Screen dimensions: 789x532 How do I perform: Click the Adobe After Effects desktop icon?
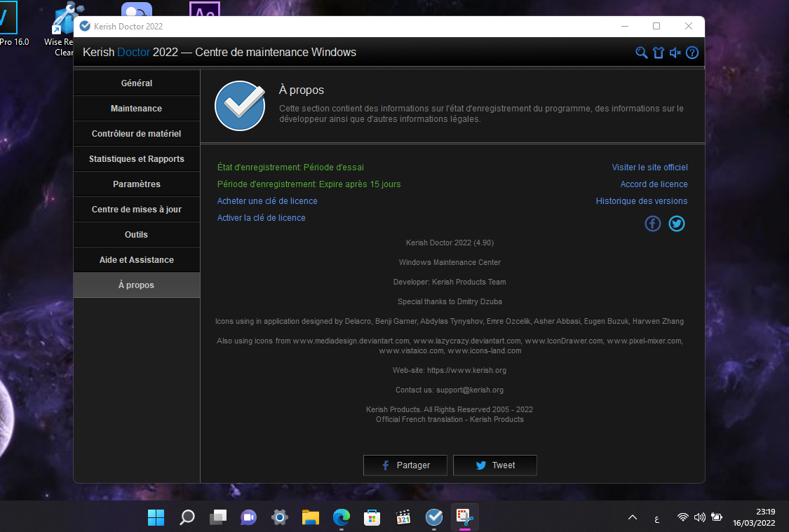click(x=205, y=8)
